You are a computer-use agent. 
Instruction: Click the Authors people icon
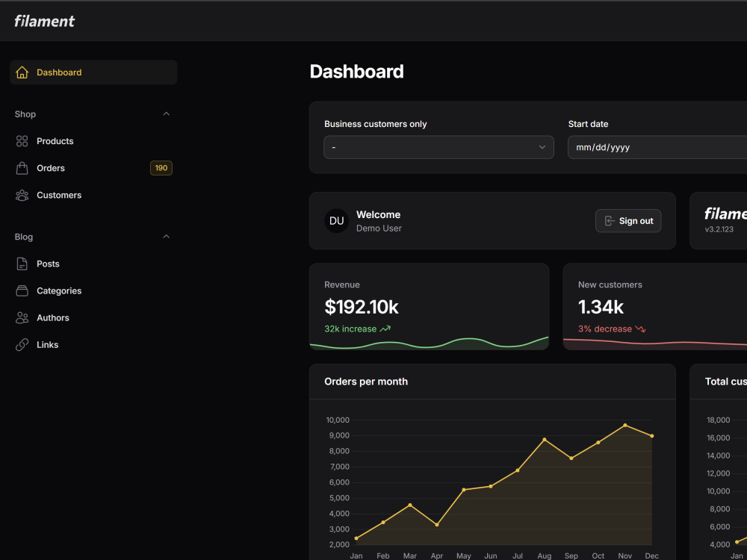(22, 317)
